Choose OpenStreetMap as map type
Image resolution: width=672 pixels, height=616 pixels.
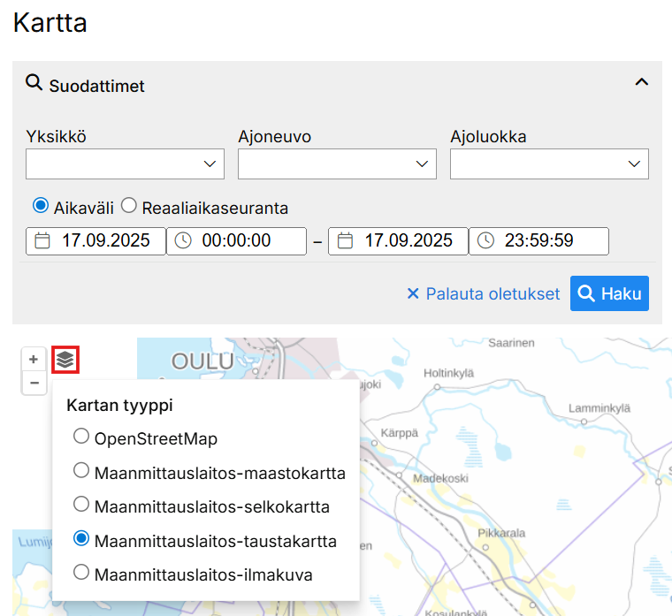[x=81, y=437]
